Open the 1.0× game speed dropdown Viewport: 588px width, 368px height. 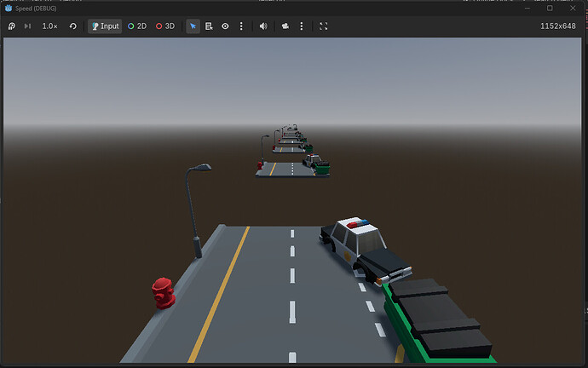click(50, 26)
